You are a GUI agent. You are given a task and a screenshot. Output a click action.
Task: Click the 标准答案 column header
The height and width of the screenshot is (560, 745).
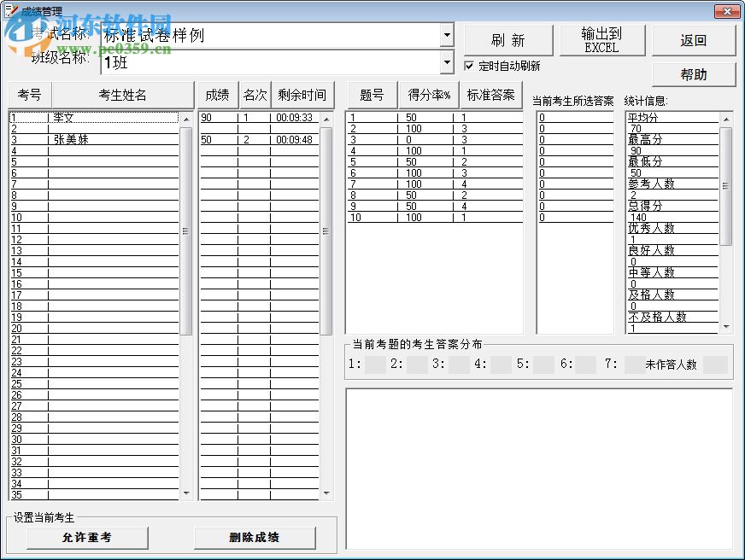click(490, 95)
